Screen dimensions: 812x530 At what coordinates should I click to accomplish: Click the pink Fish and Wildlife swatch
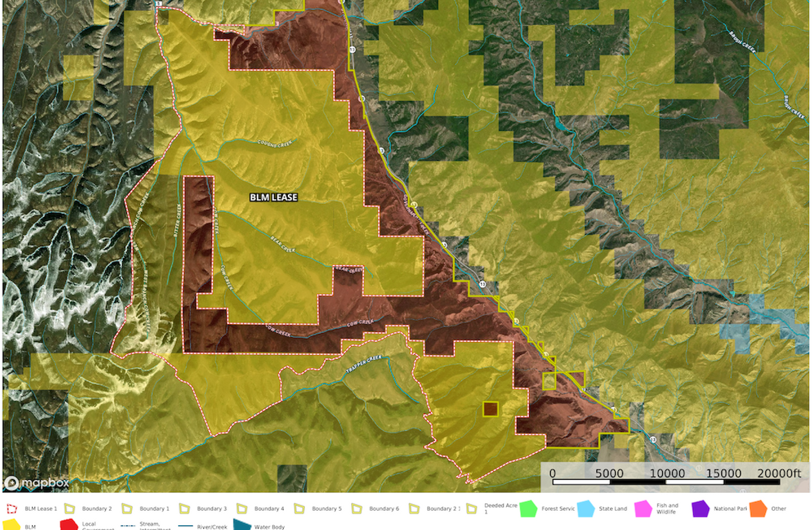(643, 509)
